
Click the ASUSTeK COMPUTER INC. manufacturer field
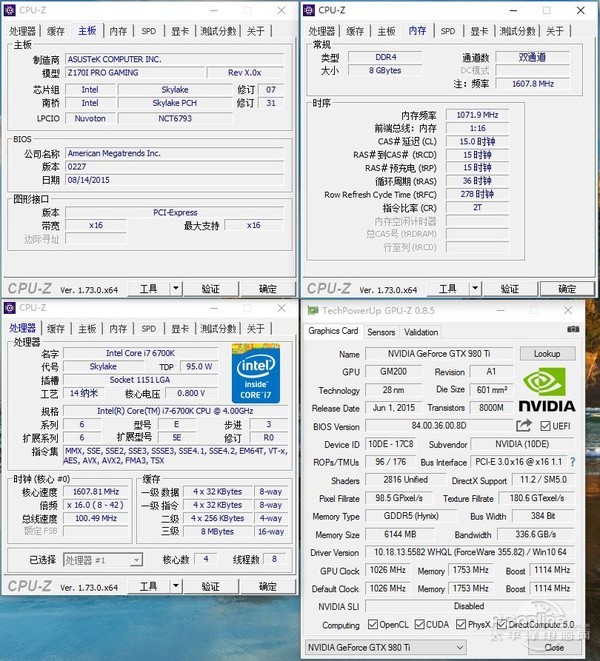pos(175,59)
